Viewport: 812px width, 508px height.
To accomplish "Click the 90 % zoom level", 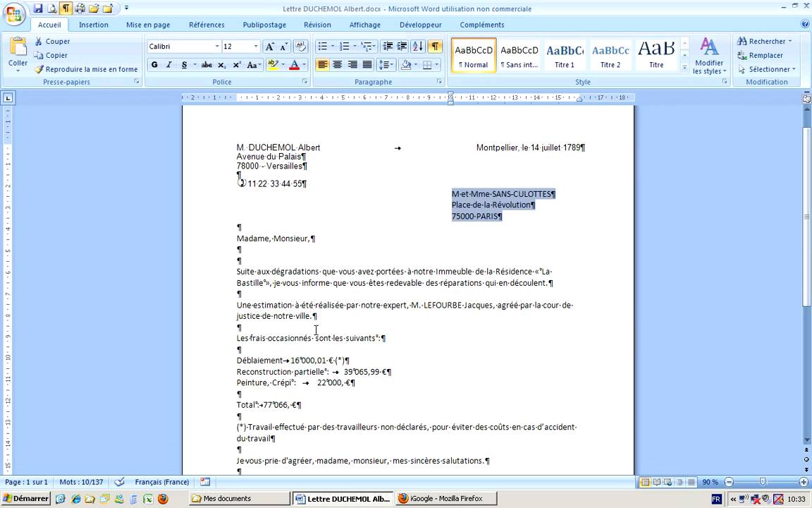I will click(710, 482).
